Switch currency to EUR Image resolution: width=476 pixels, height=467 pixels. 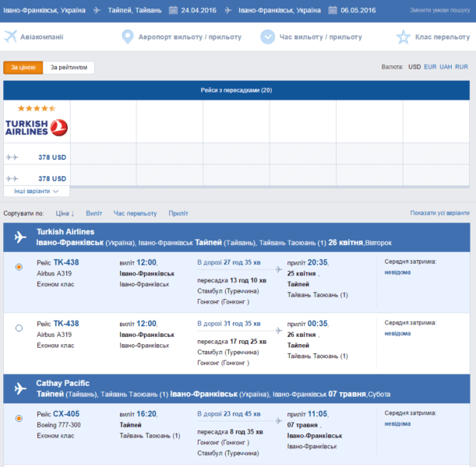point(430,67)
